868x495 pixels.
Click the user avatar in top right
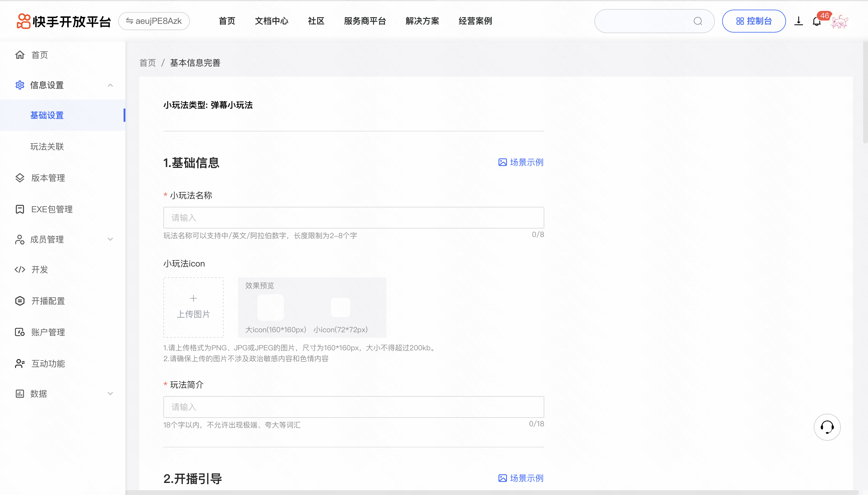coord(839,22)
